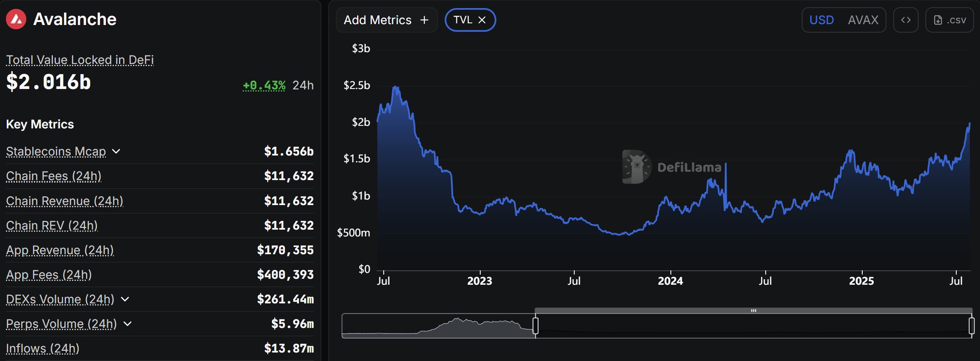
Task: Click the plus icon in Add Metrics
Action: [x=424, y=20]
